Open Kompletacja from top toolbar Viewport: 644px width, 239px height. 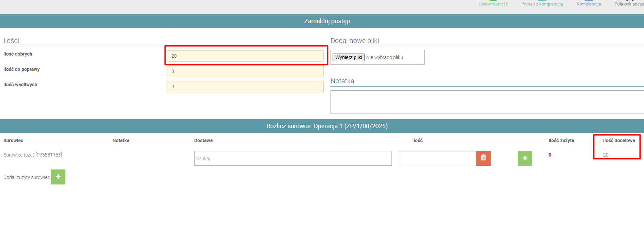tap(588, 4)
